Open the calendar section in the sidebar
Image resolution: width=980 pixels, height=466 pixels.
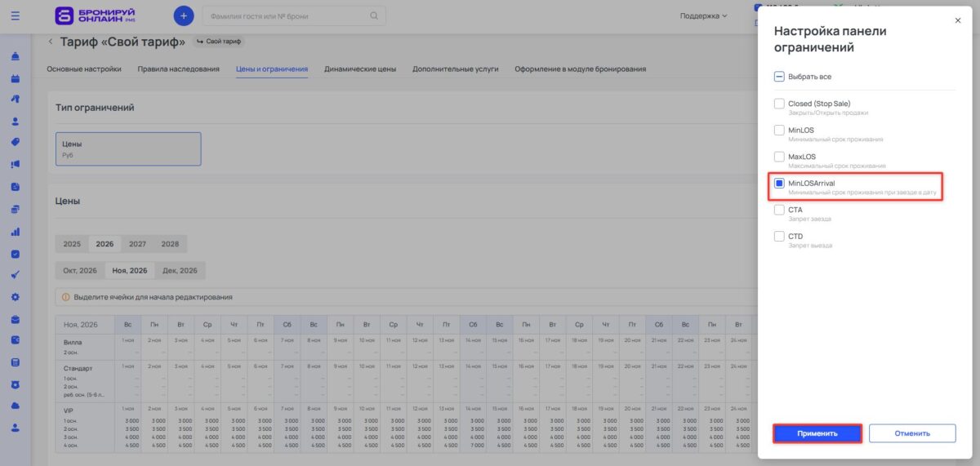click(x=16, y=78)
